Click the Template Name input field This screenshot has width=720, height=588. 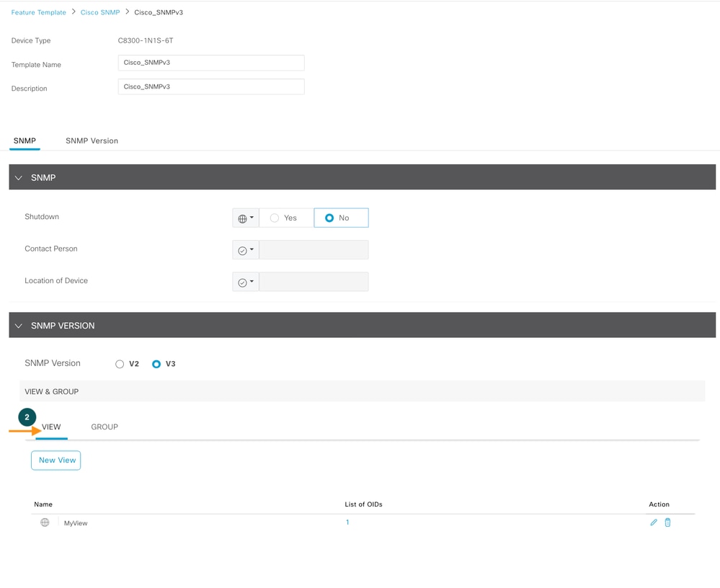click(x=211, y=63)
